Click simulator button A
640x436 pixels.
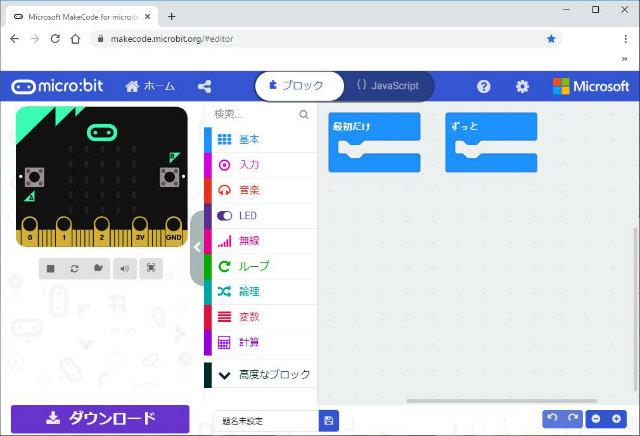[x=34, y=177]
